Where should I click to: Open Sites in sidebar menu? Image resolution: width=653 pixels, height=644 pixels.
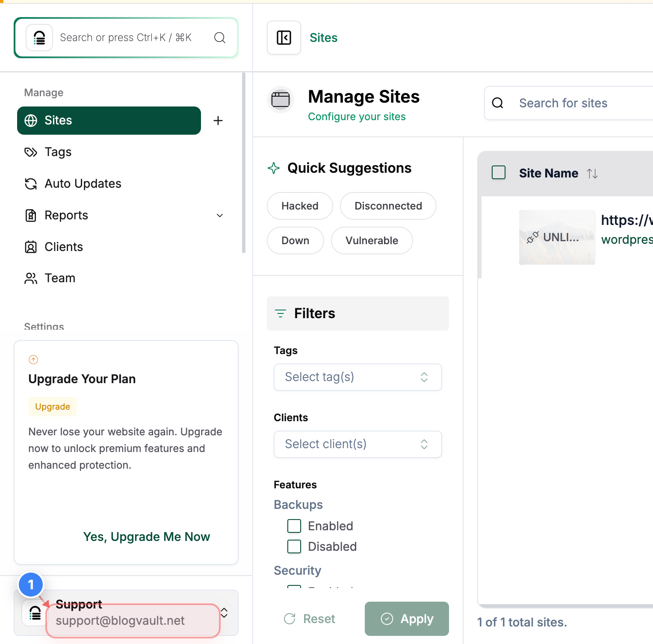pos(109,121)
